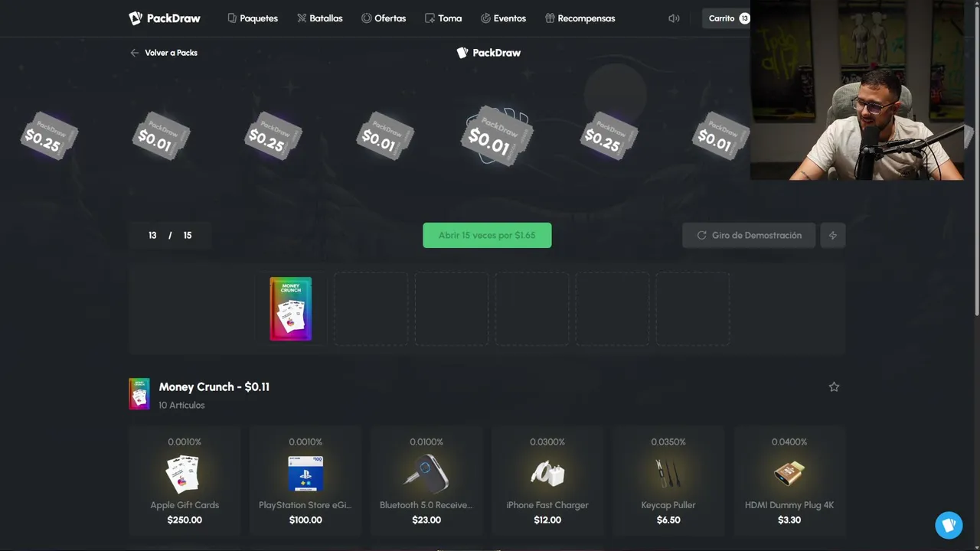Open the Toma section
This screenshot has width=980, height=551.
443,18
